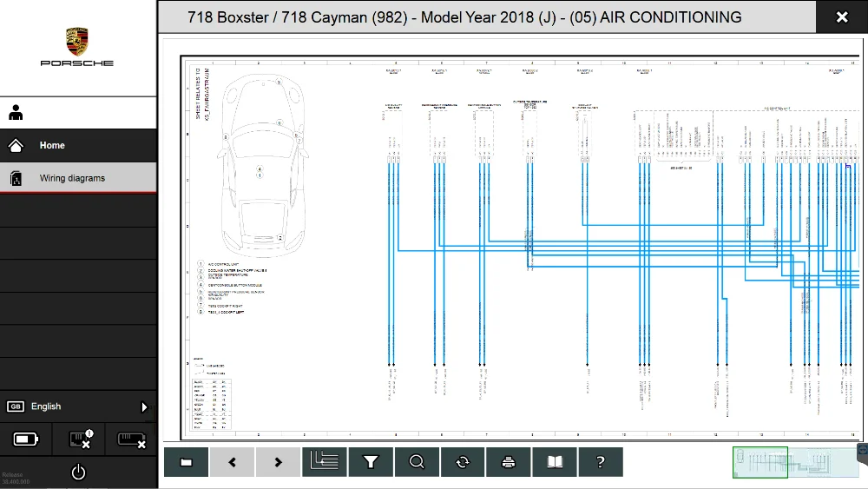Print the wiring diagram
868x489 pixels.
(508, 462)
